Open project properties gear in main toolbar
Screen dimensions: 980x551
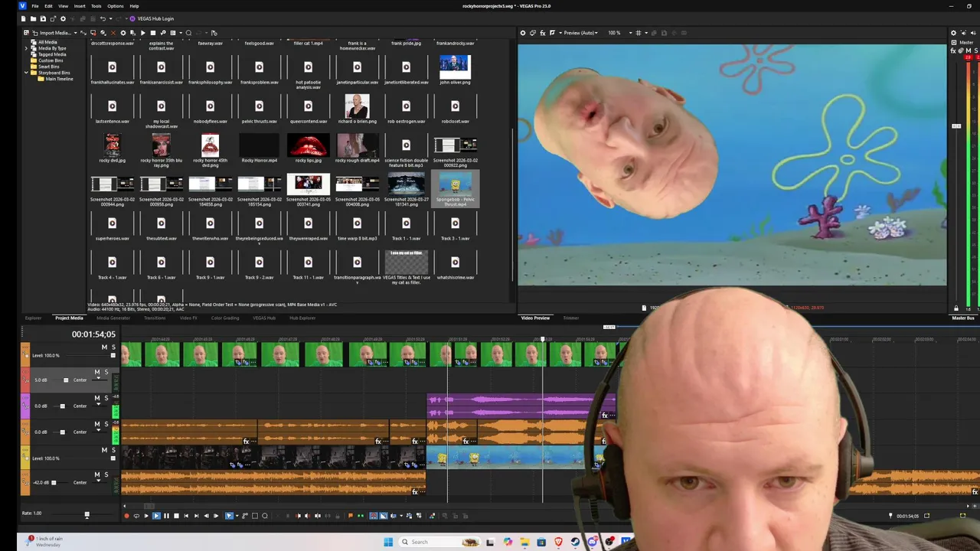(x=63, y=18)
